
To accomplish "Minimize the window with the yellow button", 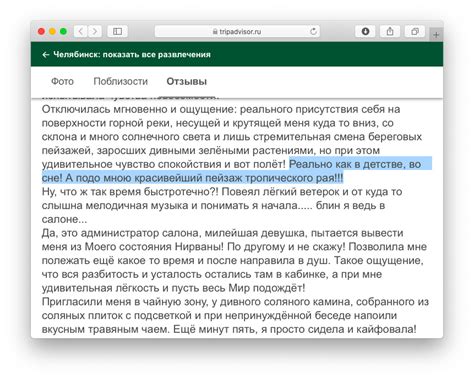I will (x=52, y=31).
